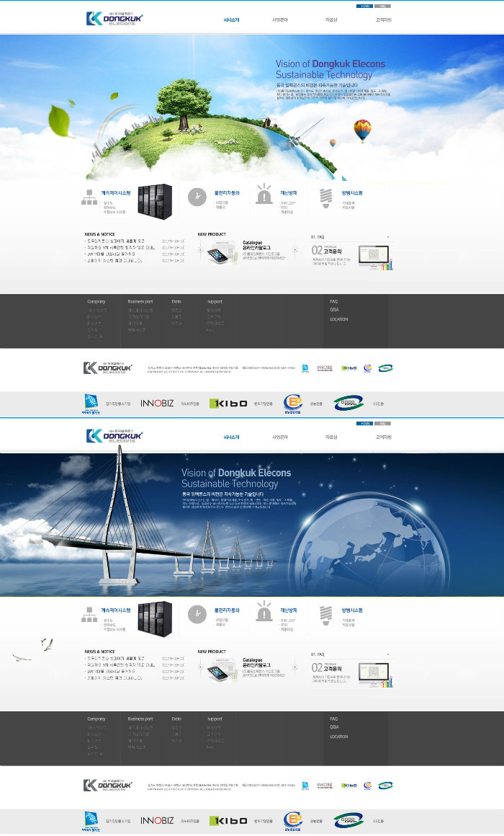Open the 회사소개 menu on the bridge page
This screenshot has width=504, height=836.
pos(232,437)
